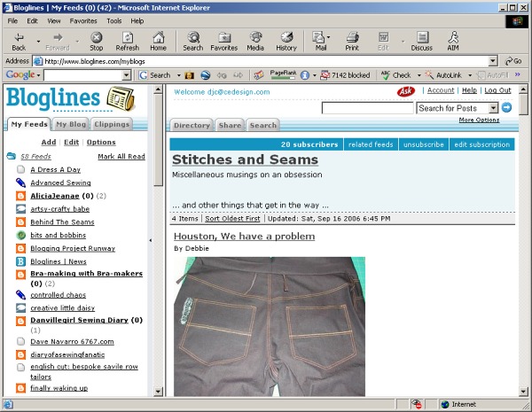This screenshot has height=412, width=532.
Task: Open the Favorites toolbar button
Action: pyautogui.click(x=223, y=41)
